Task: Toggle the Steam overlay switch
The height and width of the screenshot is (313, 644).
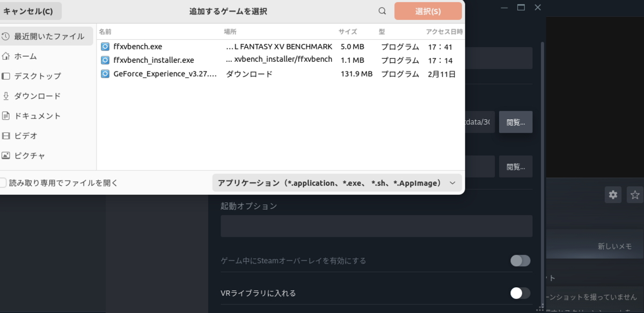Action: point(520,261)
